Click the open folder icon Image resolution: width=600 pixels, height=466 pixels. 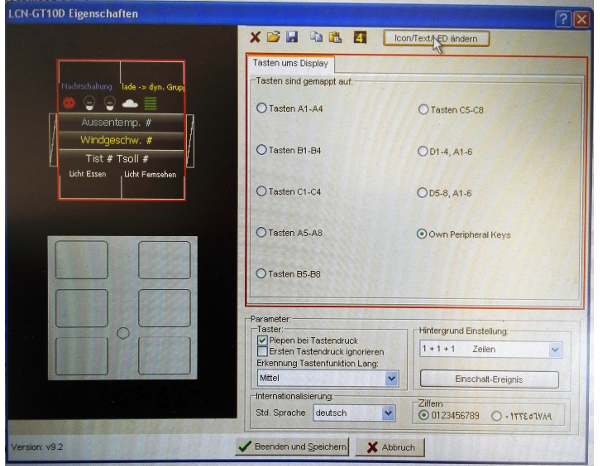click(273, 38)
